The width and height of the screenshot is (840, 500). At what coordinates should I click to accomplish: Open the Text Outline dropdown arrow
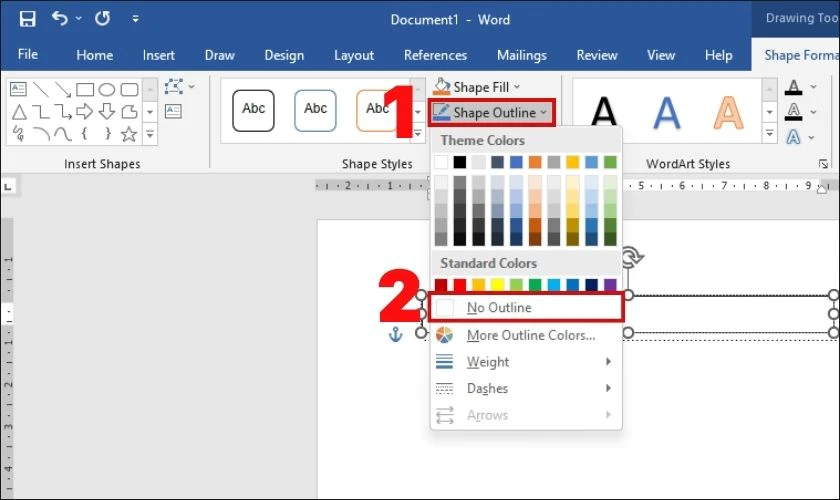click(813, 112)
